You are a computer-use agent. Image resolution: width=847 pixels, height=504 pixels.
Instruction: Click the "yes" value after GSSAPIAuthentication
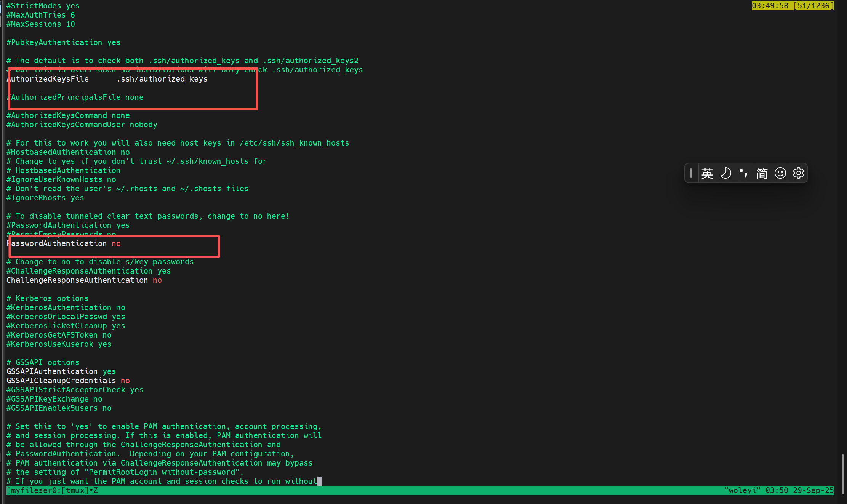109,371
